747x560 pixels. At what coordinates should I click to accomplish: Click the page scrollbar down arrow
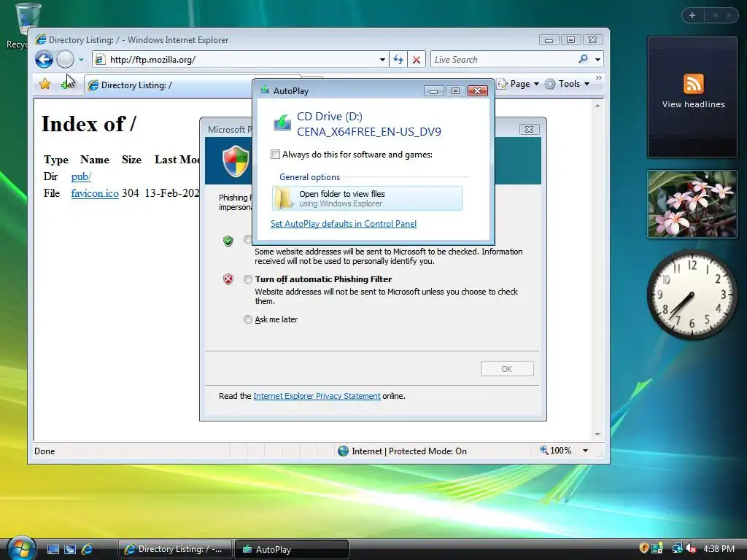tap(597, 435)
